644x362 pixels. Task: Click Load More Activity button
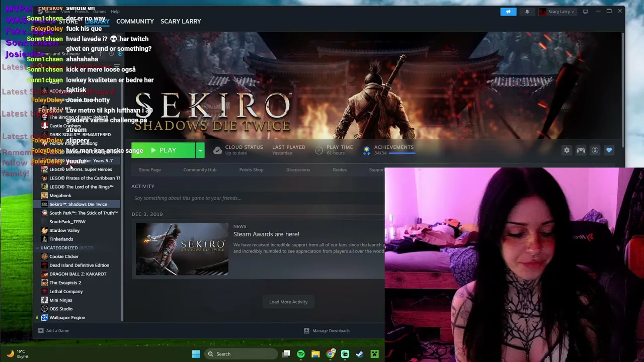coord(288,302)
